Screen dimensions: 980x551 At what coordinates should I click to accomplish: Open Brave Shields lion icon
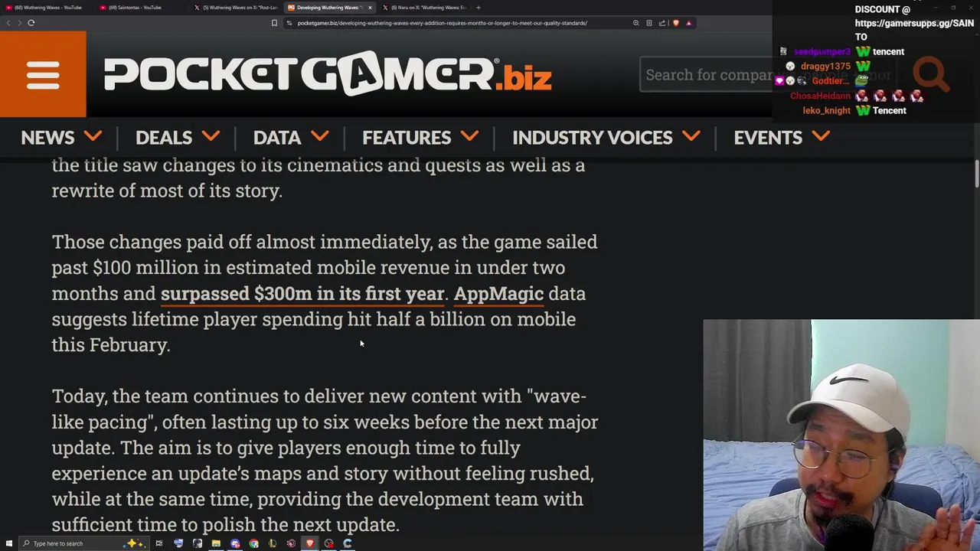tap(675, 23)
